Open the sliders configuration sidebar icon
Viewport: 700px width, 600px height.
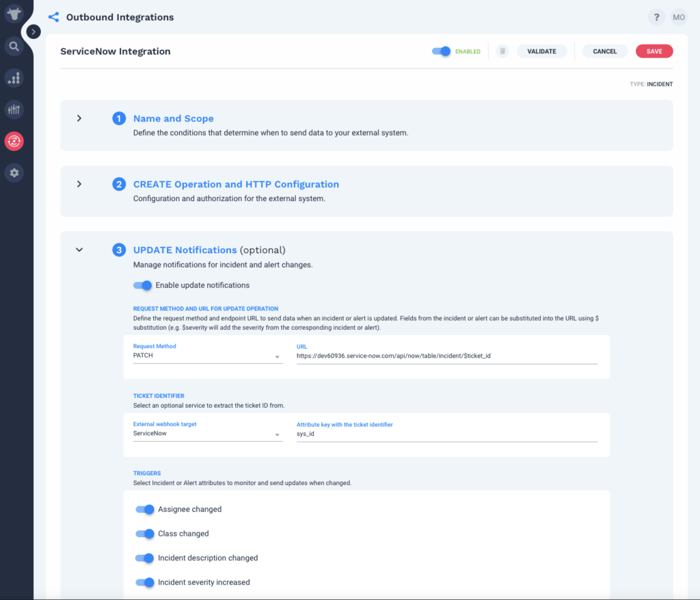pos(14,109)
